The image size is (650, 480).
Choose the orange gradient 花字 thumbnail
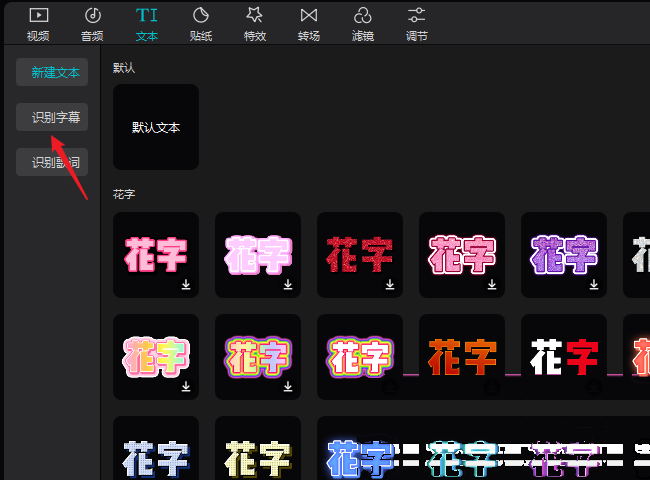462,356
